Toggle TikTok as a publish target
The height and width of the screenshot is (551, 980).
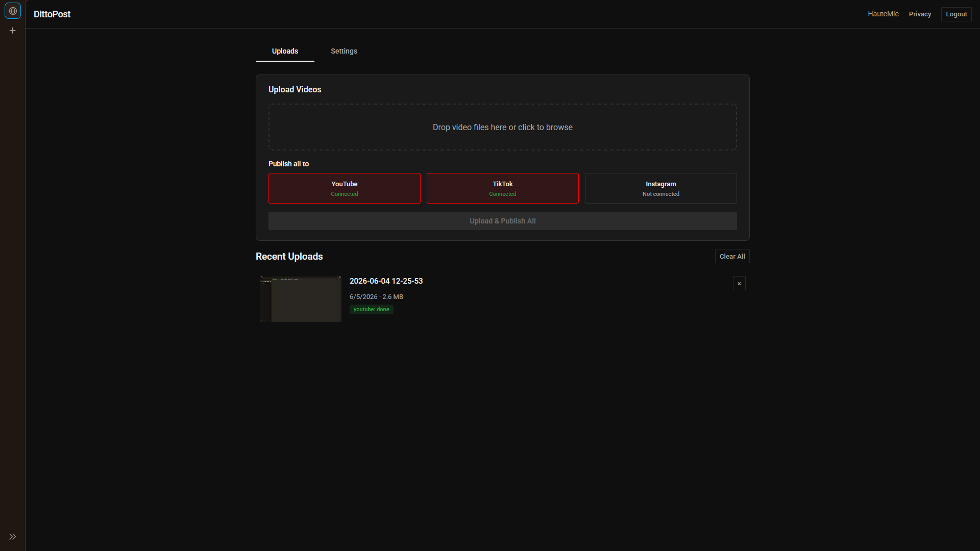coord(503,188)
